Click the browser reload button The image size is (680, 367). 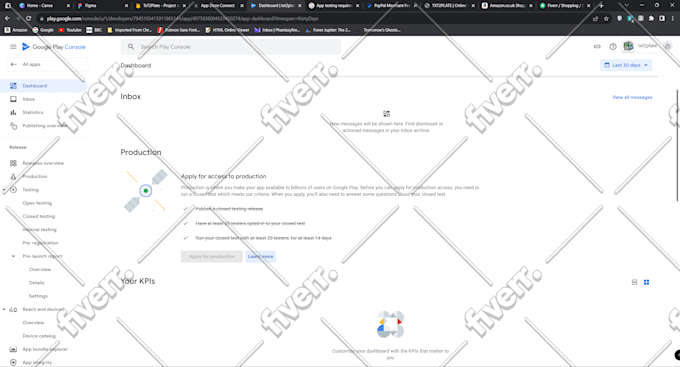pyautogui.click(x=29, y=19)
